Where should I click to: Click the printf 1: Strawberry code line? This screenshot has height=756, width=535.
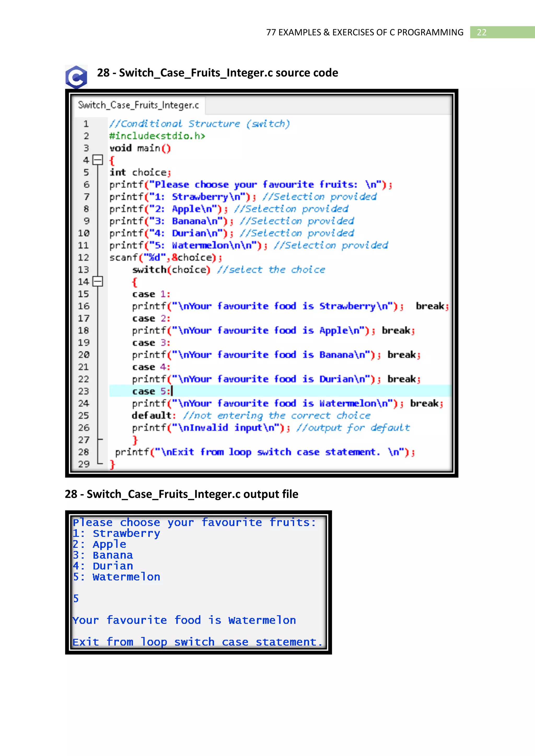tap(183, 197)
